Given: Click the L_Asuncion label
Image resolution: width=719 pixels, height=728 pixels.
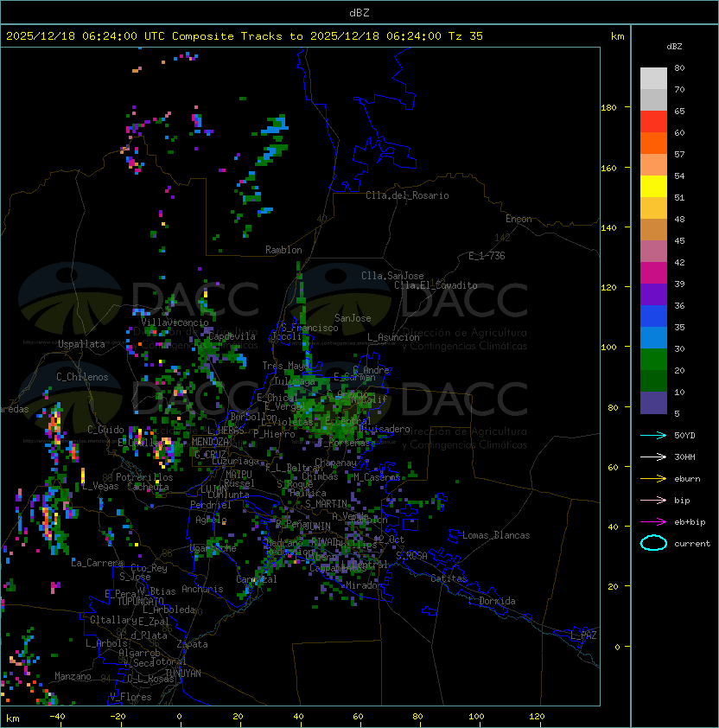Looking at the screenshot, I should point(393,337).
